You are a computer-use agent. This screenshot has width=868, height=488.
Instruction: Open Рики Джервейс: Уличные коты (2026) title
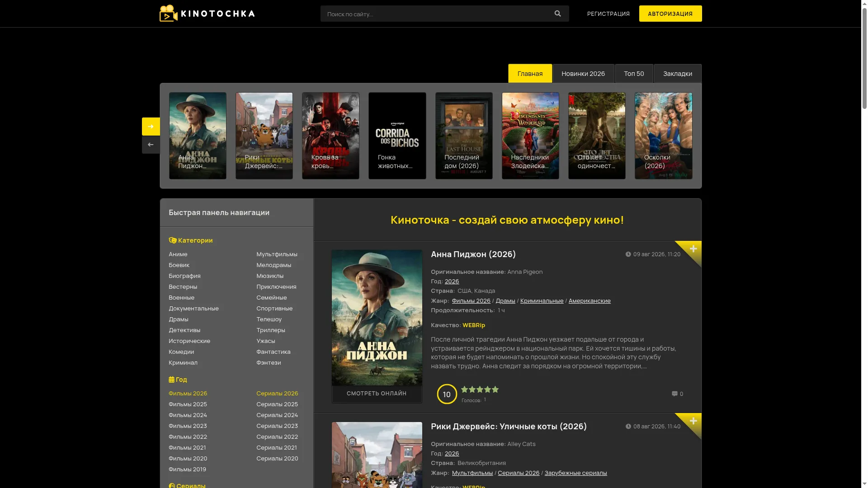click(x=509, y=426)
